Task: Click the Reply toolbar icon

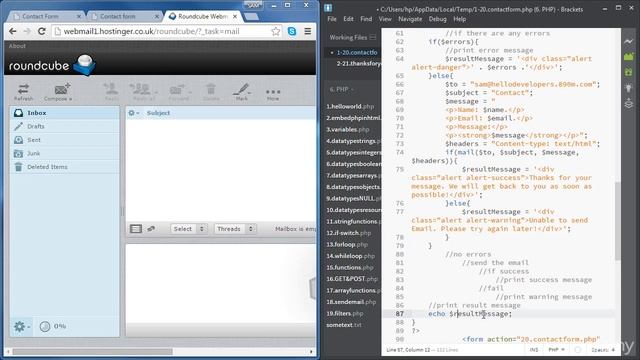Action: (x=111, y=91)
